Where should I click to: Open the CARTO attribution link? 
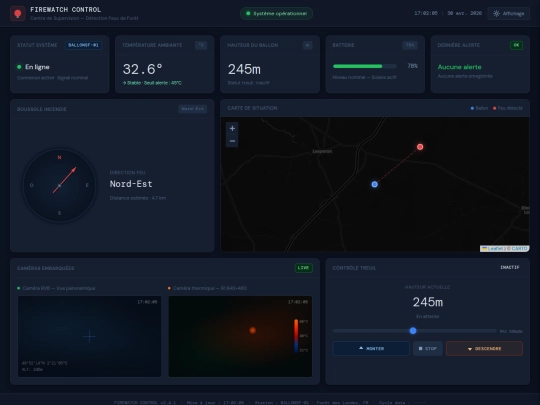coord(519,248)
